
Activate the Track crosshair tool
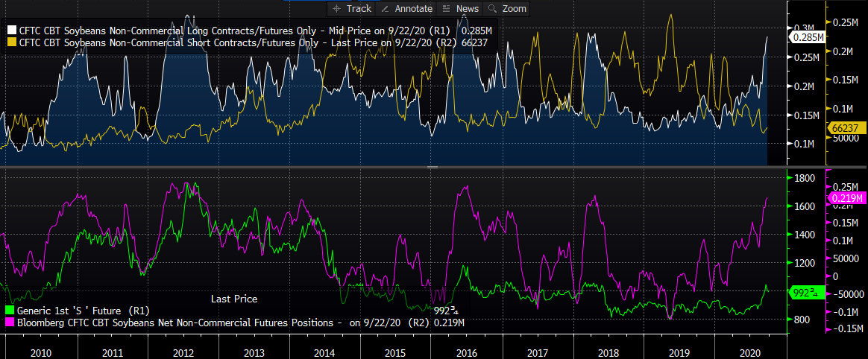[351, 9]
